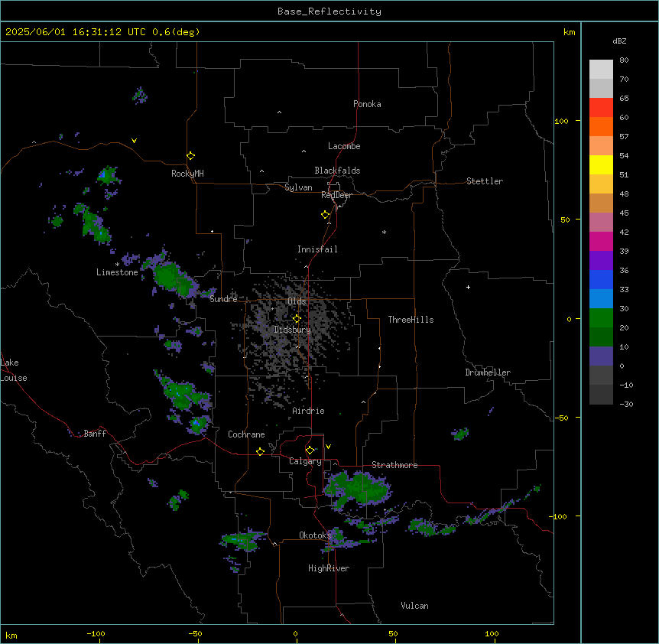This screenshot has height=644, width=659.
Task: Click the green echo east of Limestone
Action: tap(170, 275)
